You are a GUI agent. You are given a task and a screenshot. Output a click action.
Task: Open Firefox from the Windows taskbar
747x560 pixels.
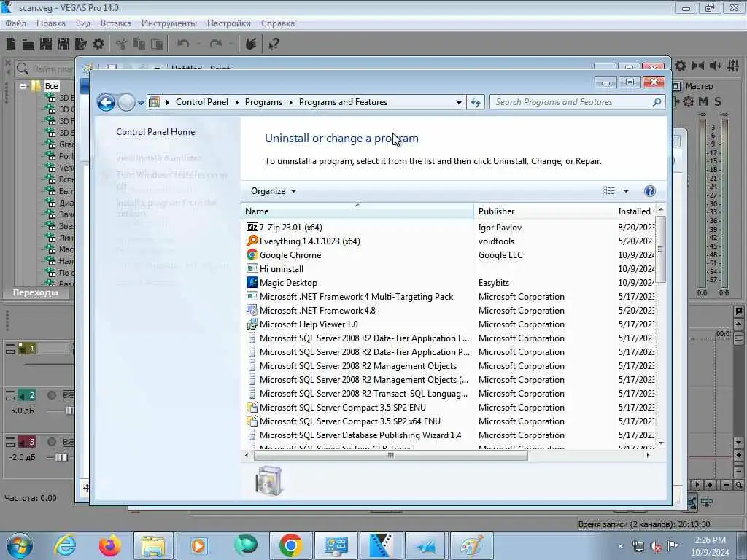pyautogui.click(x=110, y=545)
